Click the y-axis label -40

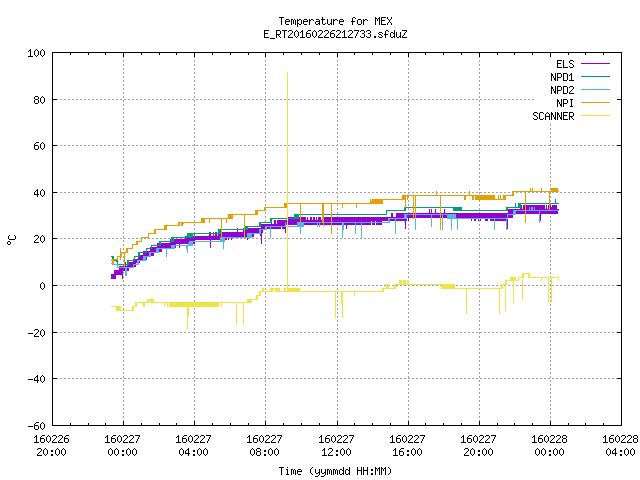click(x=36, y=379)
